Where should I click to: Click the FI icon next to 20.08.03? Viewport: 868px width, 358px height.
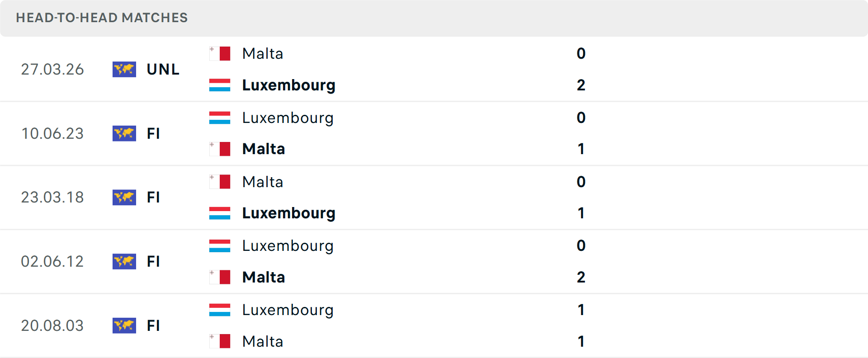click(x=124, y=326)
